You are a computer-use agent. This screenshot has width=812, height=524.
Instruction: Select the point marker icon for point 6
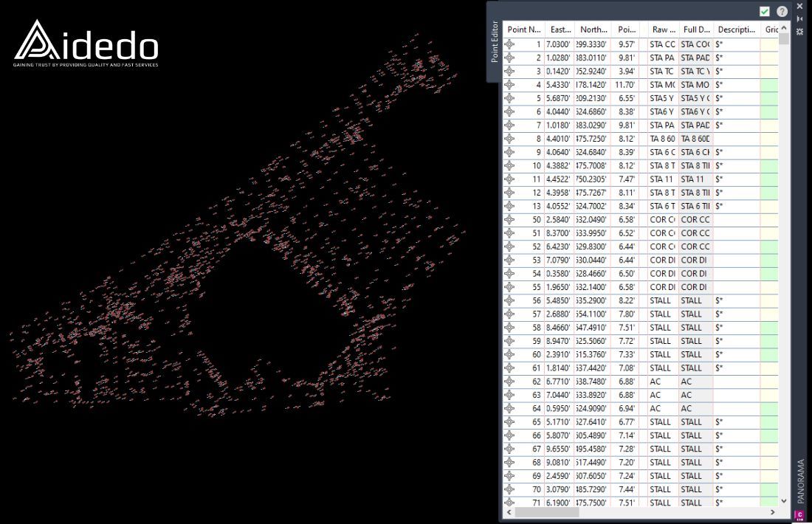(509, 112)
